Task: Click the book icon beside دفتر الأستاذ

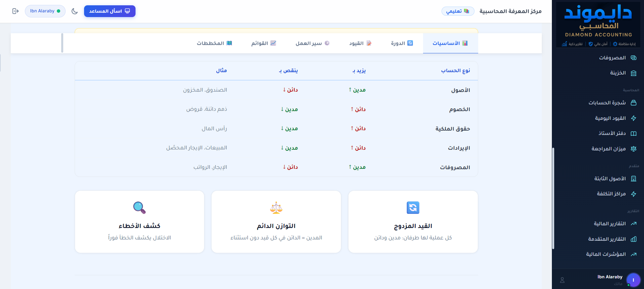Action: pyautogui.click(x=634, y=133)
